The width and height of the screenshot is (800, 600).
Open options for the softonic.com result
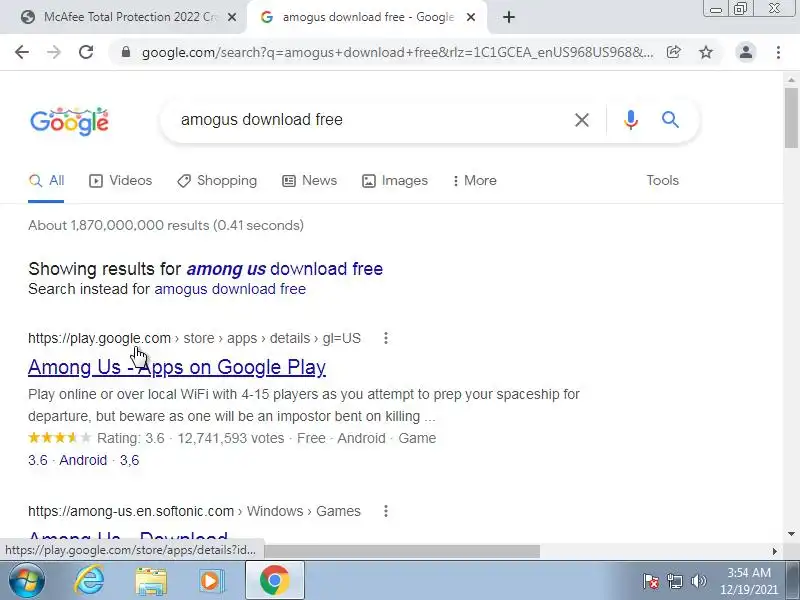[x=386, y=511]
